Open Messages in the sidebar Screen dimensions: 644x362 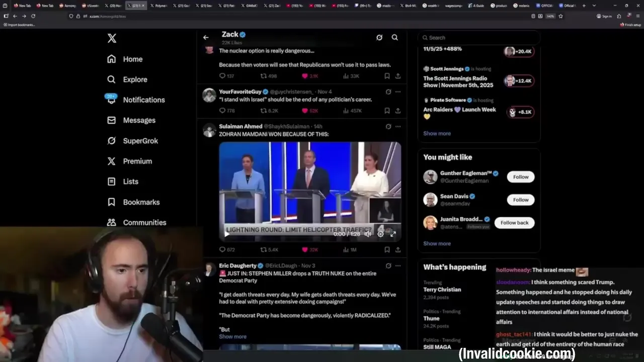tap(131, 120)
